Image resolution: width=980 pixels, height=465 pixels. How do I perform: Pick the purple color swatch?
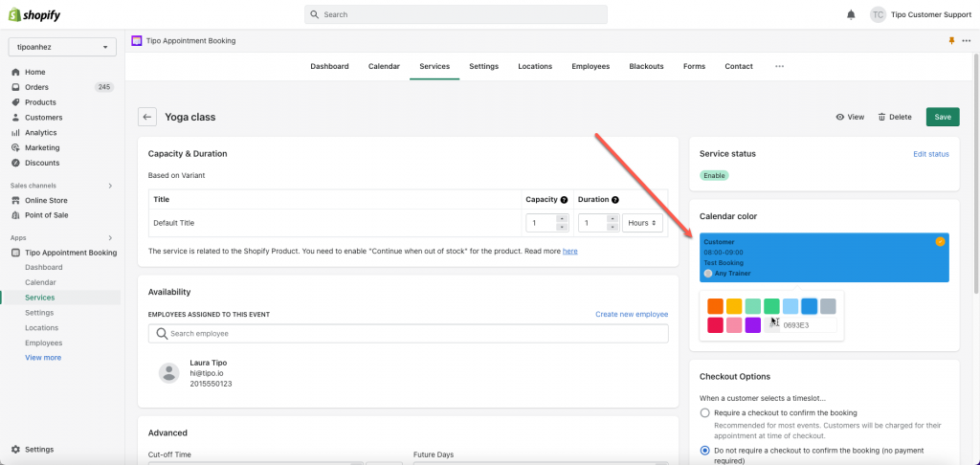click(x=752, y=325)
